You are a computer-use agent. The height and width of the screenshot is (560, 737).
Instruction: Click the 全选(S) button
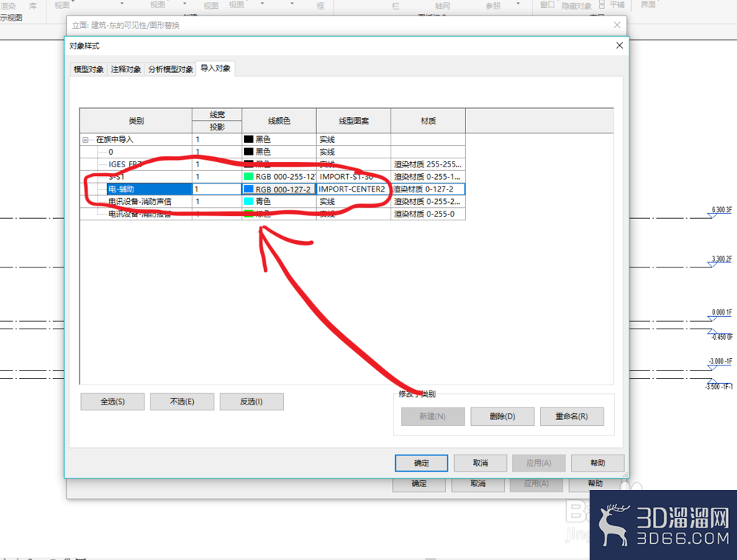112,402
